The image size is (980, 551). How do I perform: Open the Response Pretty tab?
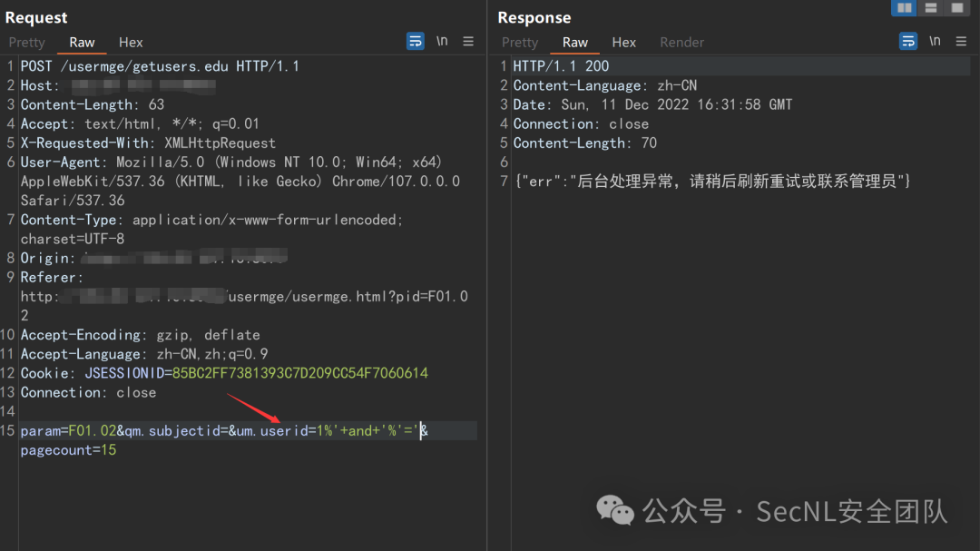pyautogui.click(x=520, y=43)
